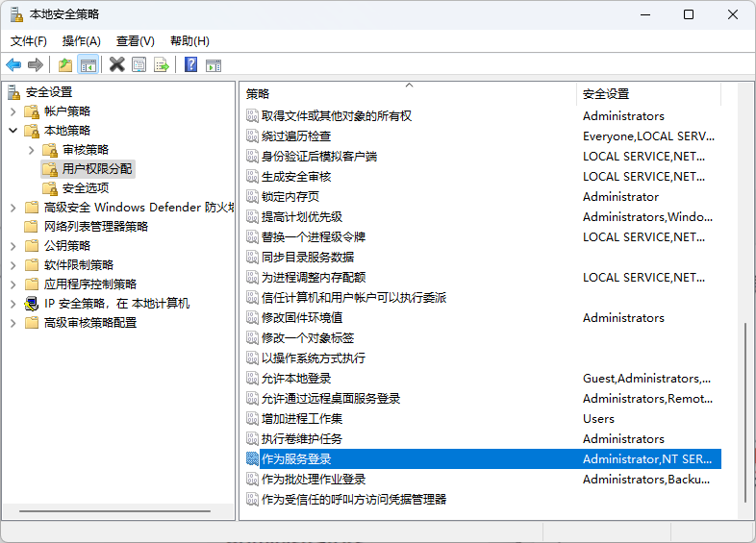Select the 锁定内存页 policy entry
Screen dimensions: 756x543
pos(290,197)
